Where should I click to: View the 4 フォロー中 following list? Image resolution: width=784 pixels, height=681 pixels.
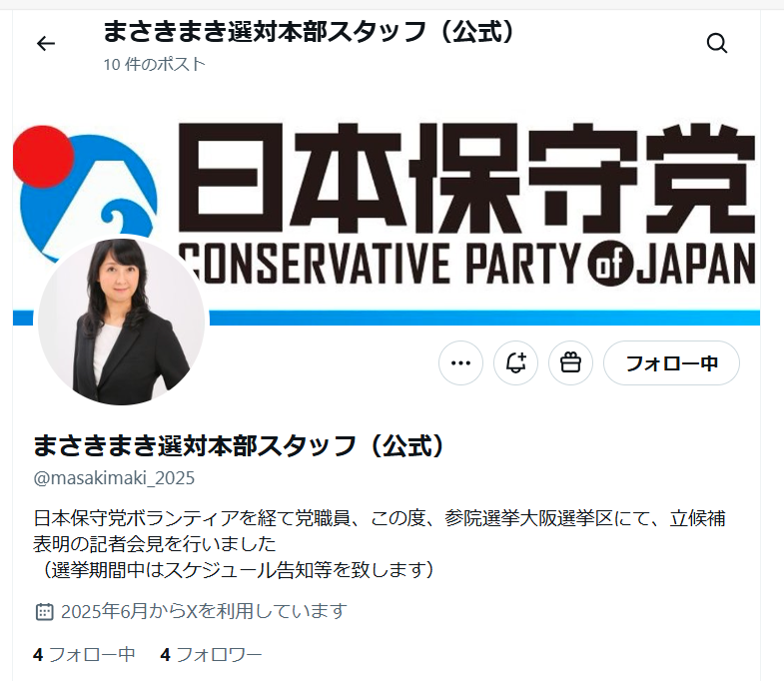84,654
